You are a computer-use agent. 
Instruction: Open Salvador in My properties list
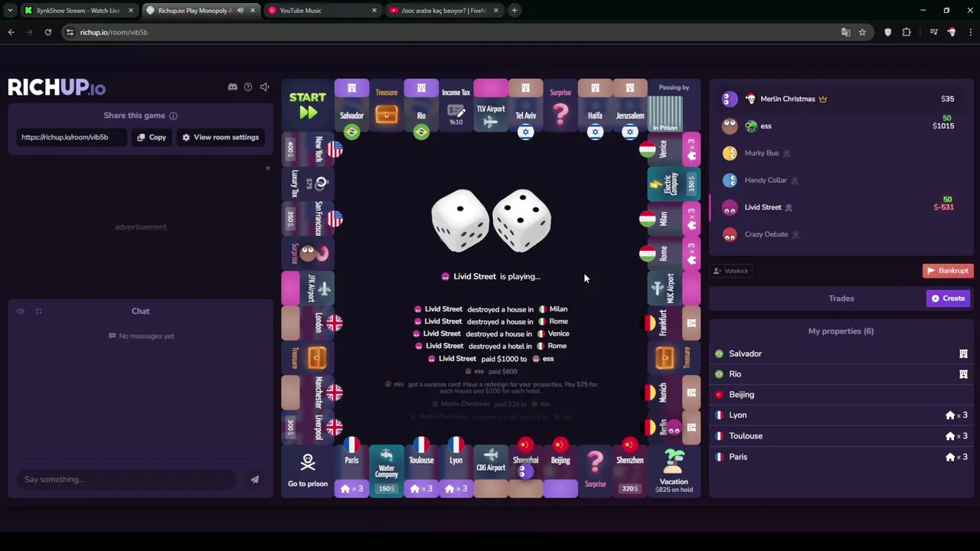point(841,354)
